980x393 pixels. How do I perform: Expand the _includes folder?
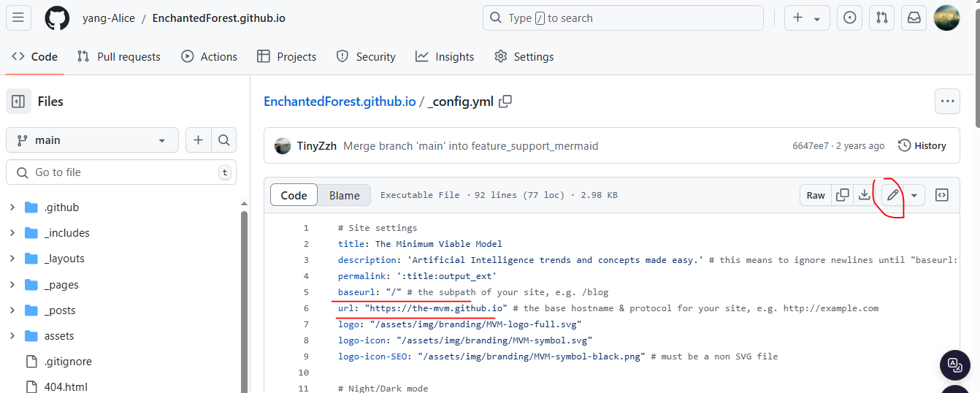pyautogui.click(x=12, y=233)
